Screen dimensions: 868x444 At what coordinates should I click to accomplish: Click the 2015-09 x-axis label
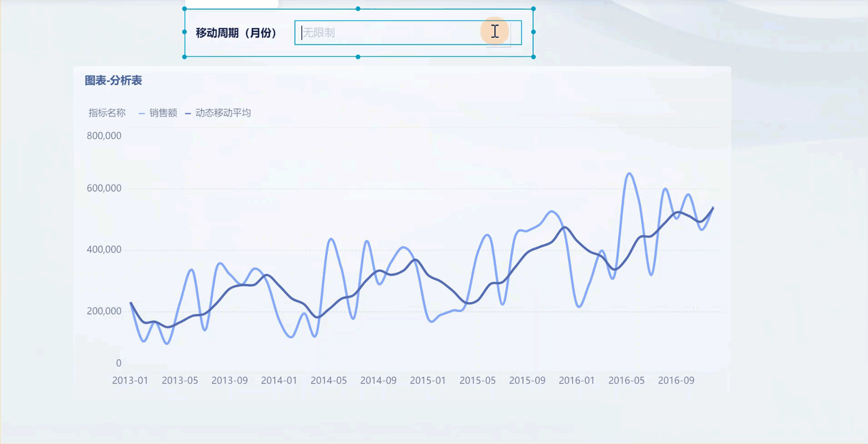(x=527, y=380)
